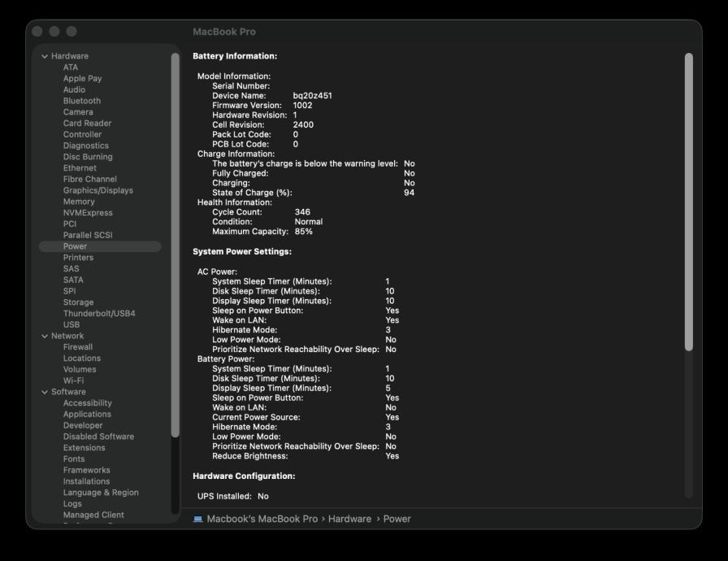728x561 pixels.
Task: Open the Storage hardware entry
Action: 78,302
